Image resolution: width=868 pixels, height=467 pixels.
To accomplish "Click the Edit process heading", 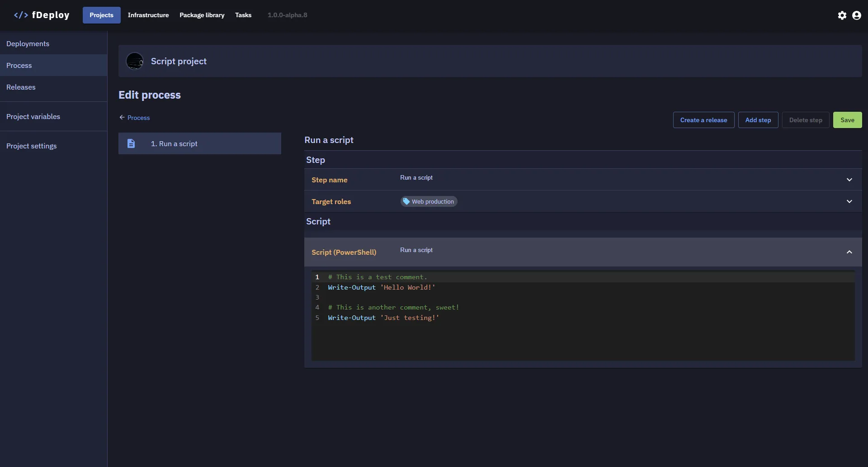I will tap(150, 95).
